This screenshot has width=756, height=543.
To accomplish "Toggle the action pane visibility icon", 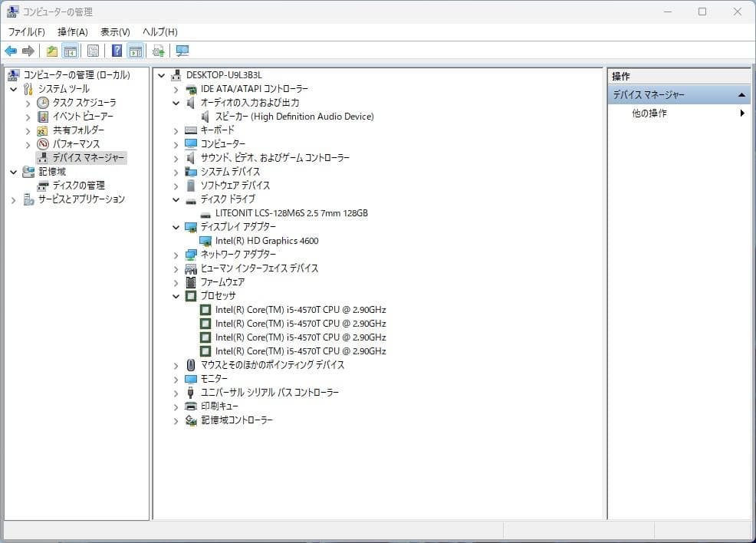I will (x=136, y=51).
